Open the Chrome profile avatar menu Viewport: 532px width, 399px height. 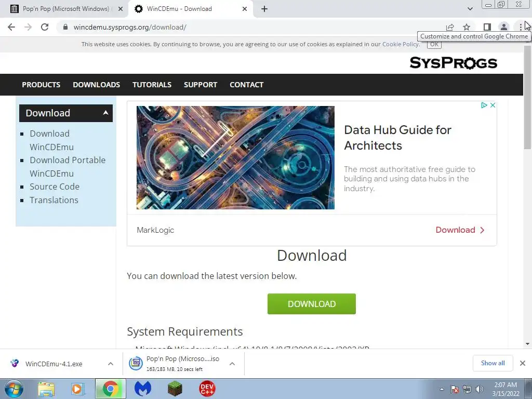504,27
